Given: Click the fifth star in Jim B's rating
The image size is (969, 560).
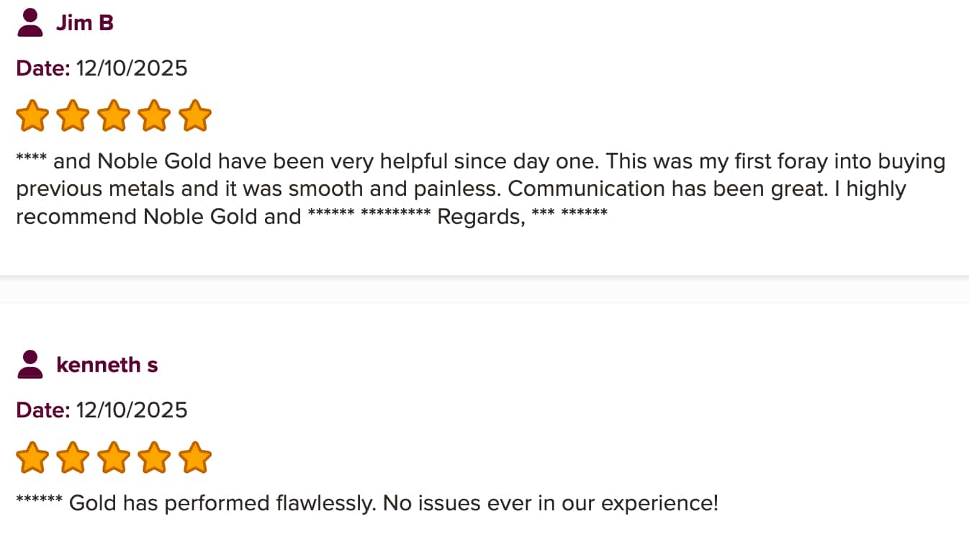Looking at the screenshot, I should click(x=194, y=117).
